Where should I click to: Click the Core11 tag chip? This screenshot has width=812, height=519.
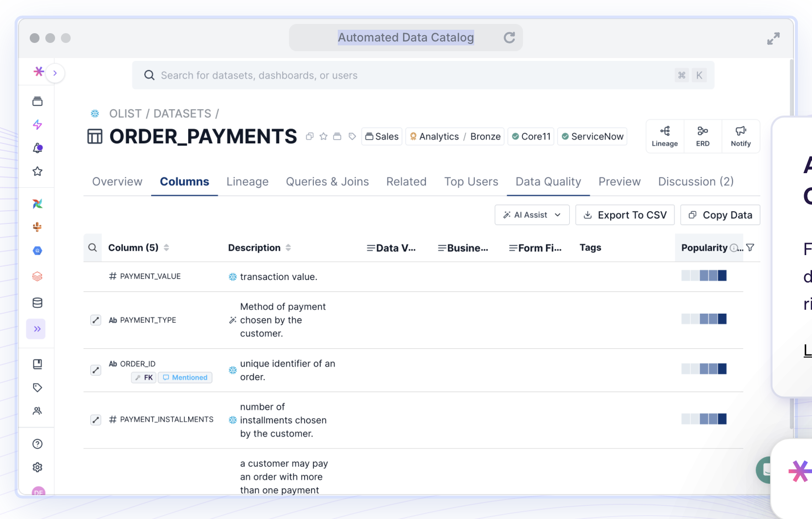[531, 137]
